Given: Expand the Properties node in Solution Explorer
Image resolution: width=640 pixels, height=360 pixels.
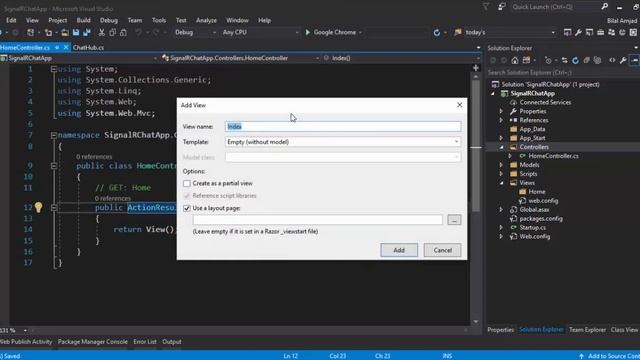Looking at the screenshot, I should (502, 111).
